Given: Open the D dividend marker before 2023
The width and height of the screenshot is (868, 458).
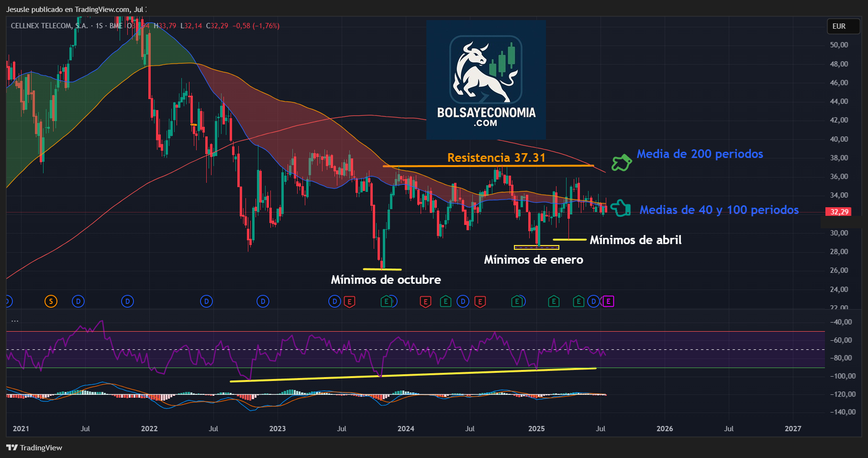Looking at the screenshot, I should point(263,302).
